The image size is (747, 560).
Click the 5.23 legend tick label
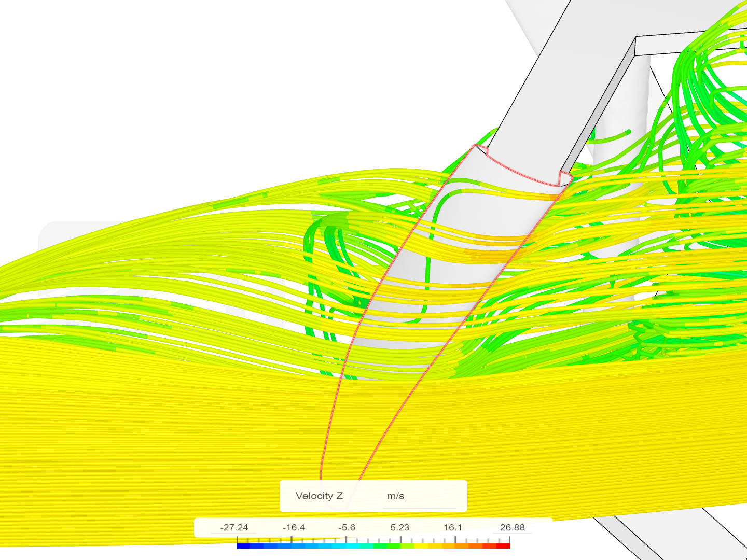[x=399, y=527]
